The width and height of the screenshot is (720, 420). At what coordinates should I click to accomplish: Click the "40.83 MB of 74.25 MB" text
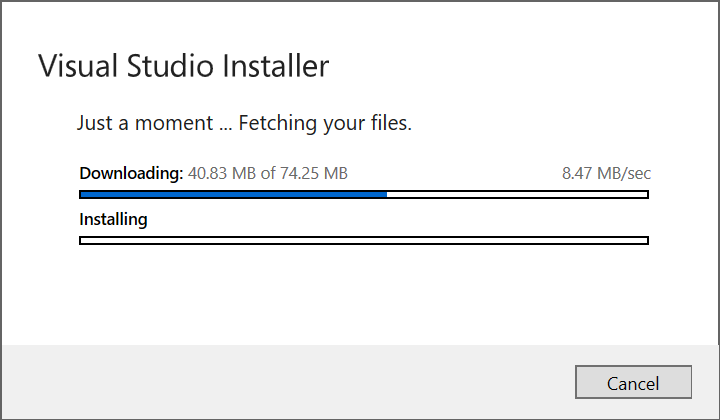pos(268,173)
